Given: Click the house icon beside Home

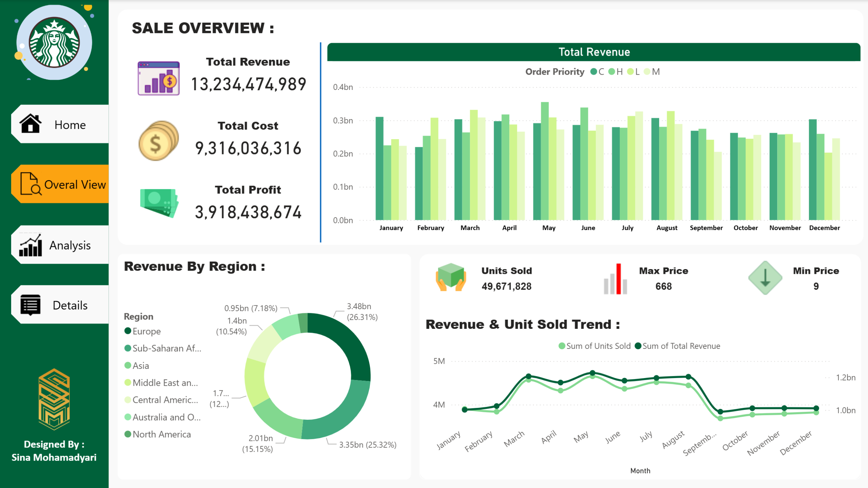Looking at the screenshot, I should [x=31, y=124].
